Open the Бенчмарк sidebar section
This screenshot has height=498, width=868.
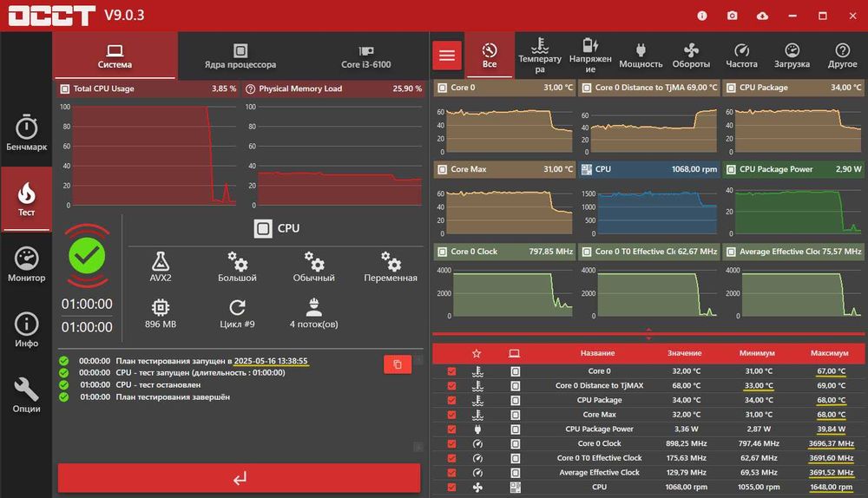pyautogui.click(x=26, y=133)
